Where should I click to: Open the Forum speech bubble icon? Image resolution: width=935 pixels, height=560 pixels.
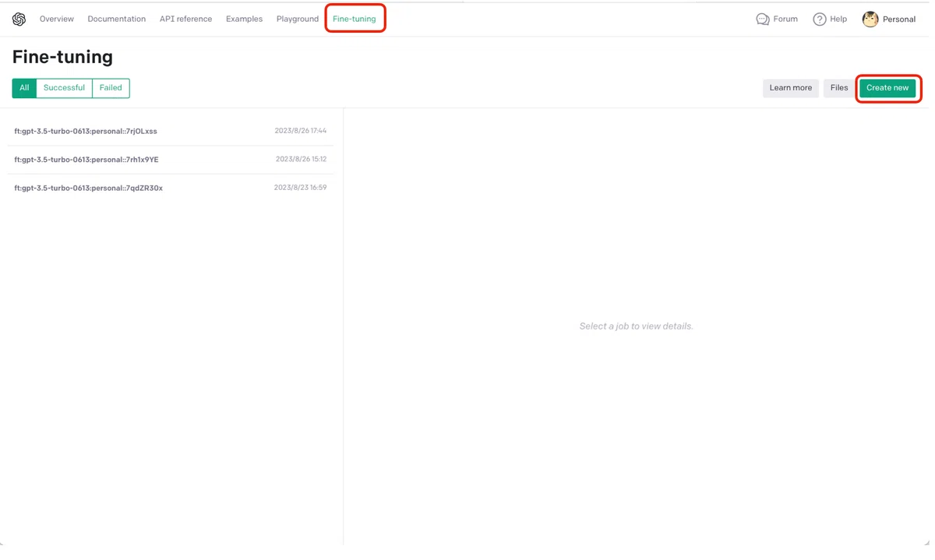[763, 19]
